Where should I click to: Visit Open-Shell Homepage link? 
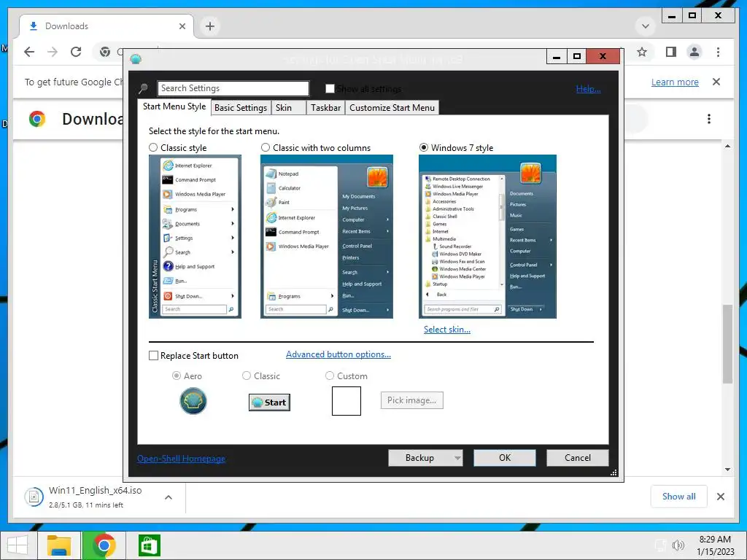point(181,458)
